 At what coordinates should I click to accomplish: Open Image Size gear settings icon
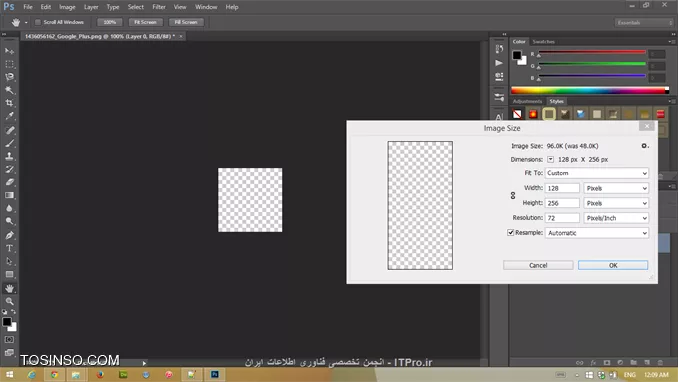click(644, 146)
